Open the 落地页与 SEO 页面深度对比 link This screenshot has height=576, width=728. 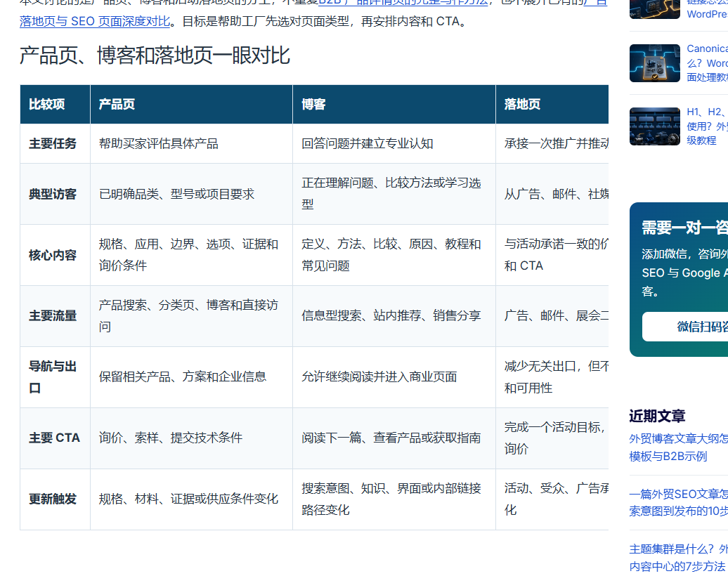[x=95, y=21]
